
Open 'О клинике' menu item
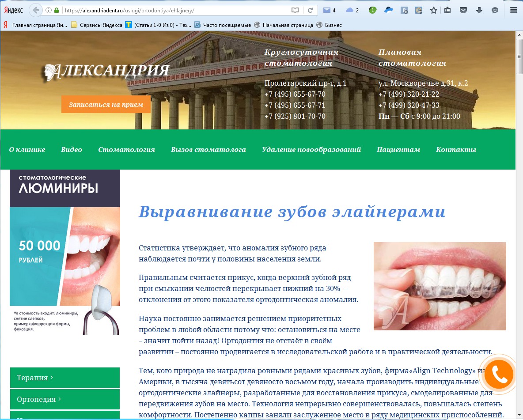click(x=27, y=149)
